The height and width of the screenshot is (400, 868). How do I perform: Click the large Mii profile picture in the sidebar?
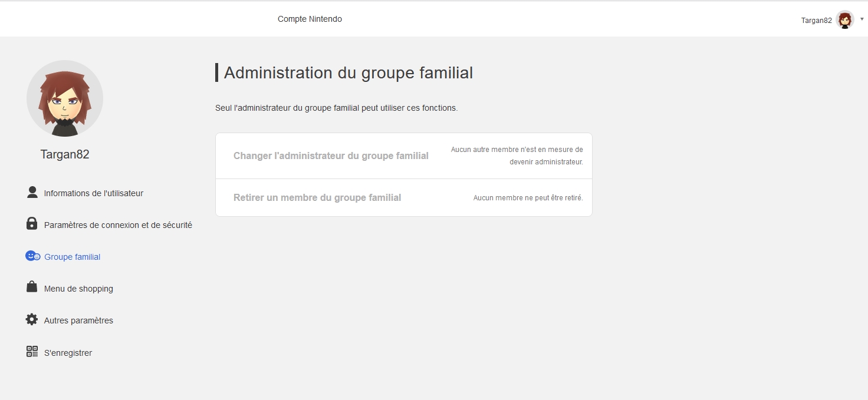(65, 98)
